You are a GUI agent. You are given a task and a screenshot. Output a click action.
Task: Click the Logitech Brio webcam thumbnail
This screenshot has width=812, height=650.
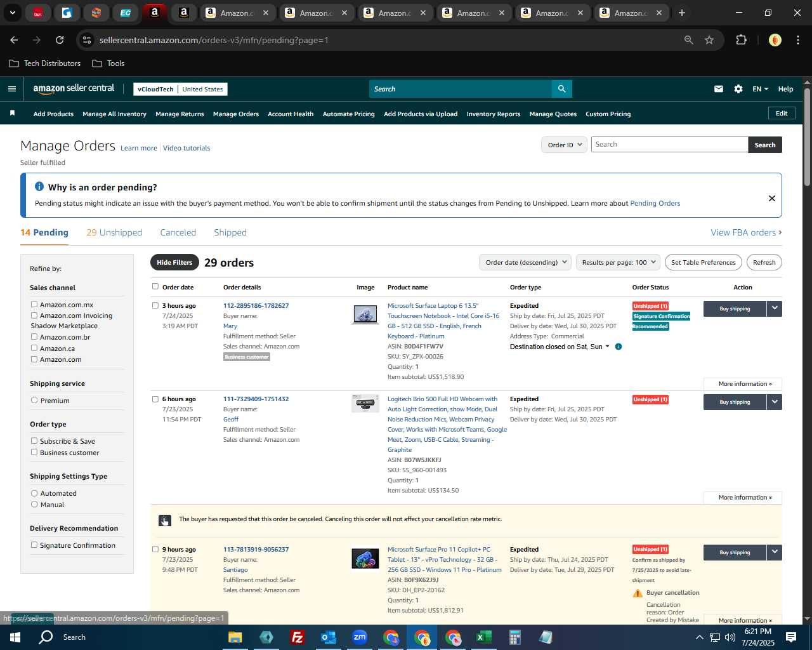point(365,404)
